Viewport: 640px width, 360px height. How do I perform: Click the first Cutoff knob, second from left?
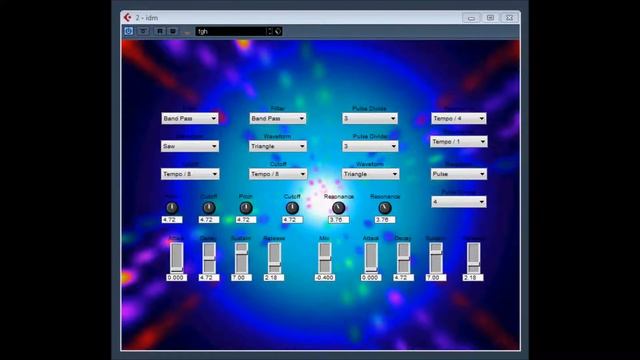(209, 208)
